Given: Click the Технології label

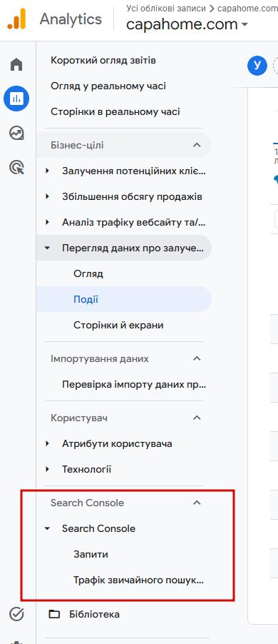Looking at the screenshot, I should point(86,469).
